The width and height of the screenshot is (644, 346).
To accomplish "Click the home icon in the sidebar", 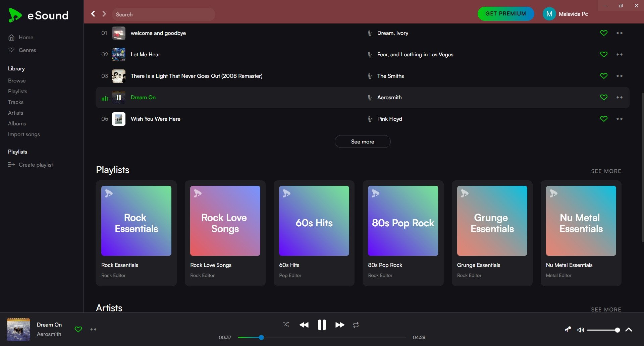I will [x=11, y=37].
